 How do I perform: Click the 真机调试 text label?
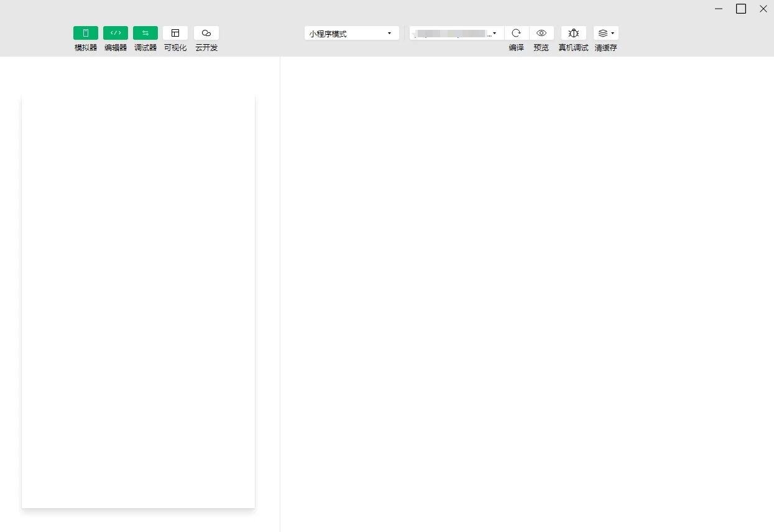point(573,48)
